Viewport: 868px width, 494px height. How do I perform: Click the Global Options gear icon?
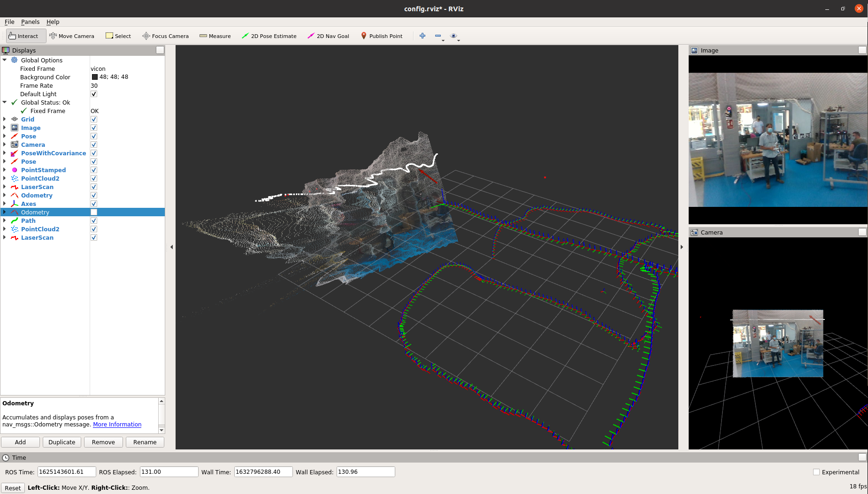point(15,60)
